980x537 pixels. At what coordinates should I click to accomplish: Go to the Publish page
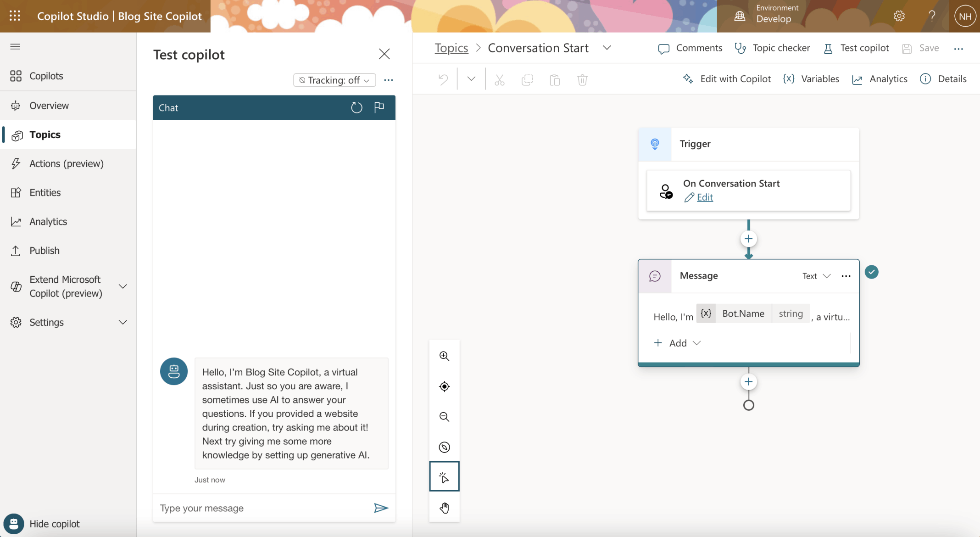click(44, 251)
